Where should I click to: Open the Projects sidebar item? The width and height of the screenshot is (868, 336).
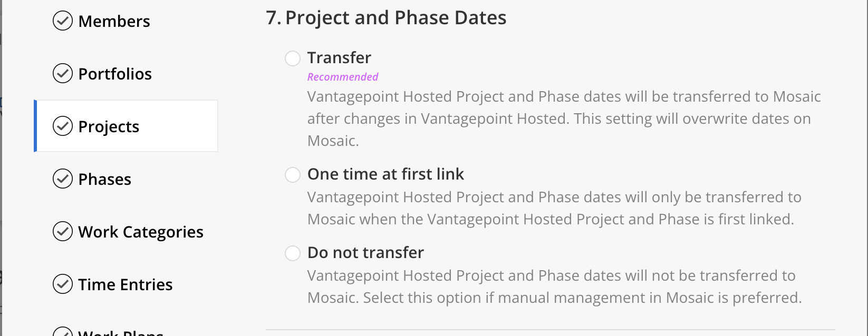pos(127,126)
